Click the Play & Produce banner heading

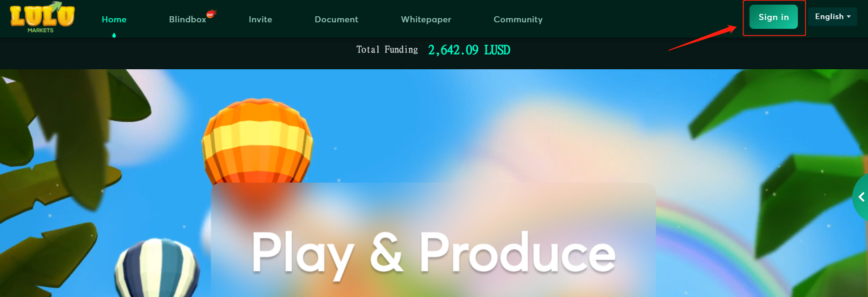[434, 254]
